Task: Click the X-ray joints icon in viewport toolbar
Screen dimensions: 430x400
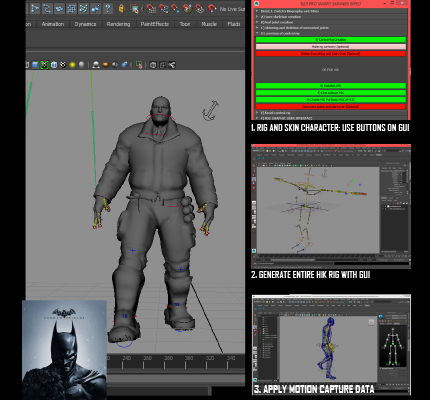Action: 172,65
